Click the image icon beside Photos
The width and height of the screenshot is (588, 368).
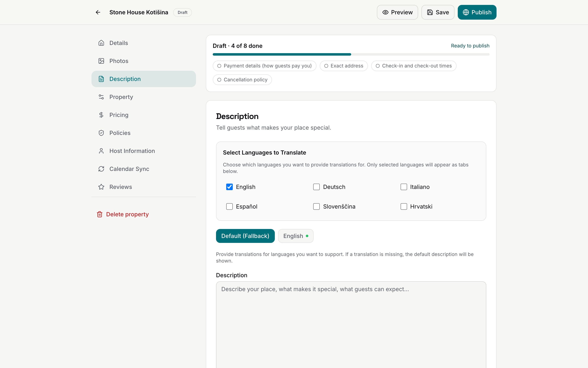click(x=101, y=61)
